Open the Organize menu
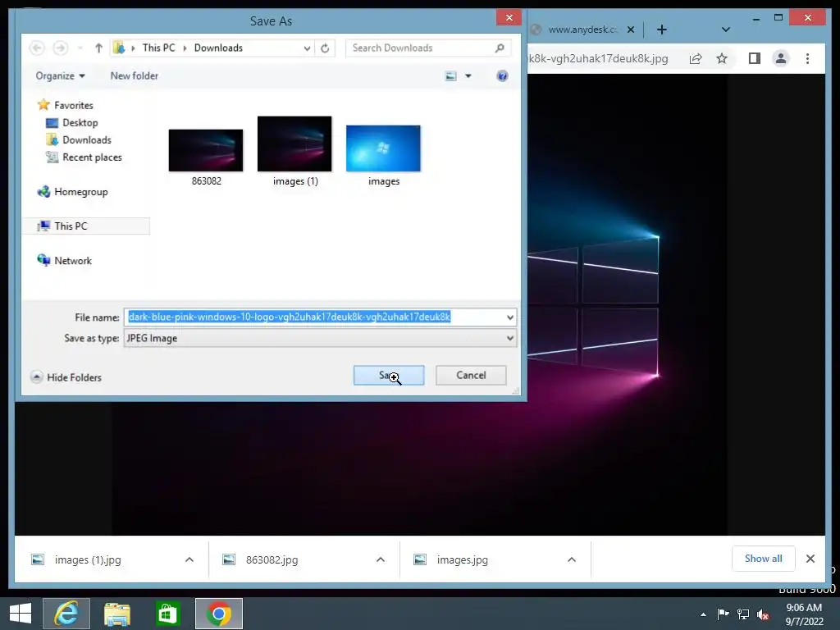 (60, 76)
